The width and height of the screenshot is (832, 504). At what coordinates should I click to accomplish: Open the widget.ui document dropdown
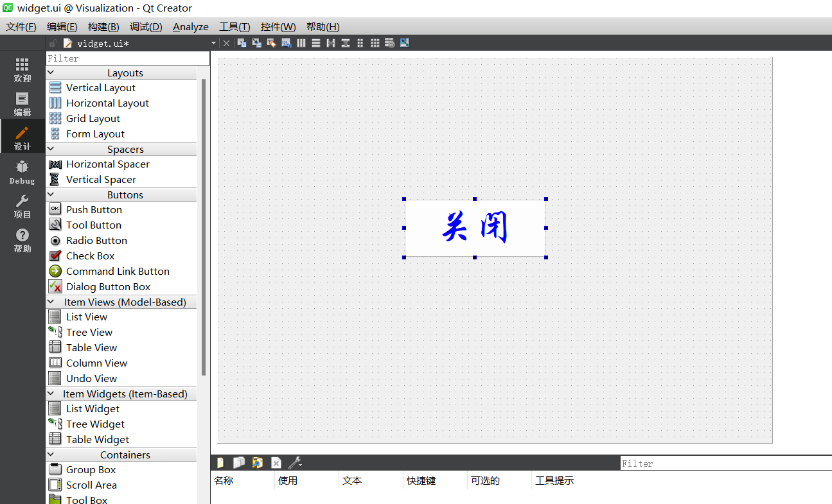[x=214, y=43]
